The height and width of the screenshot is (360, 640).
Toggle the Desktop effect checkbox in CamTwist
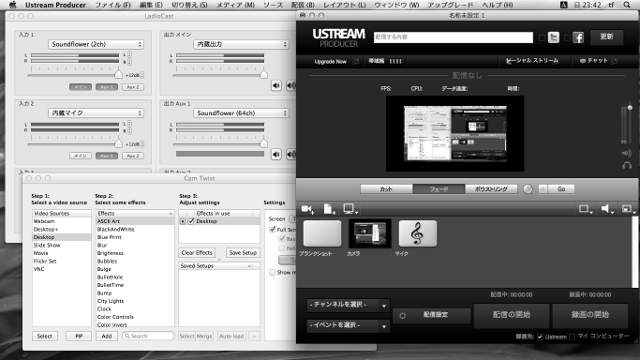coord(191,221)
